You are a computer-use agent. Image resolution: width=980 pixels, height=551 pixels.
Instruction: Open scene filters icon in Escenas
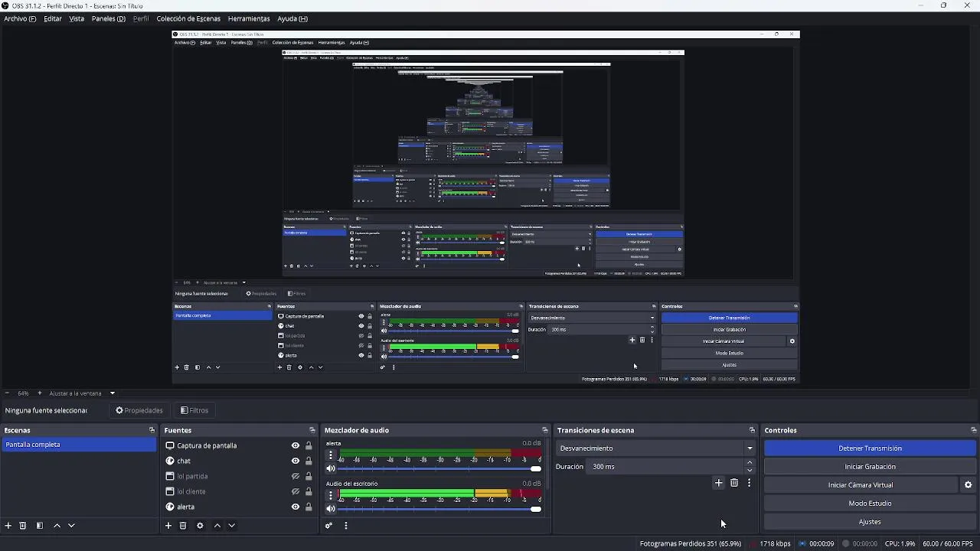[40, 526]
